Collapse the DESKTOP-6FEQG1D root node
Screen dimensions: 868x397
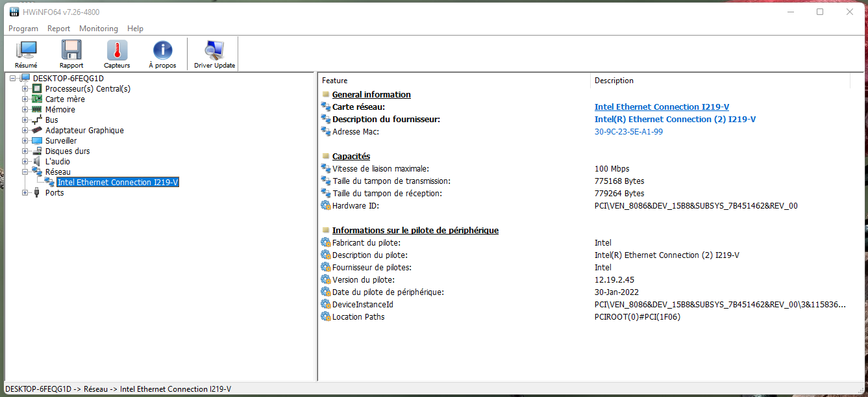point(13,79)
